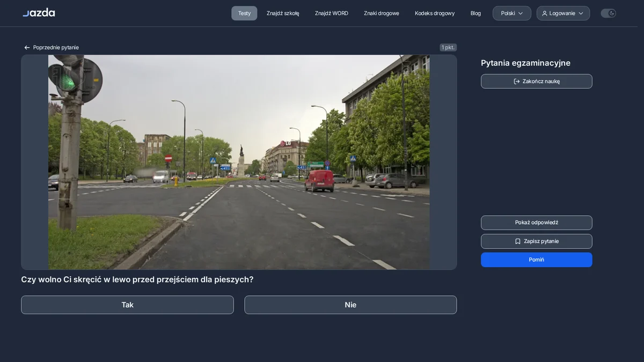Toggle dark mode switch
This screenshot has width=644, height=362.
[x=608, y=13]
